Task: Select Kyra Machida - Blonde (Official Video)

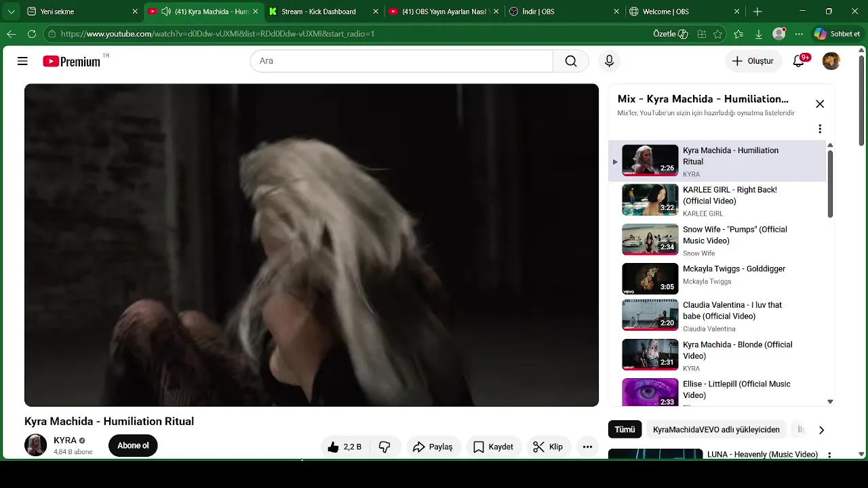Action: pos(717,356)
